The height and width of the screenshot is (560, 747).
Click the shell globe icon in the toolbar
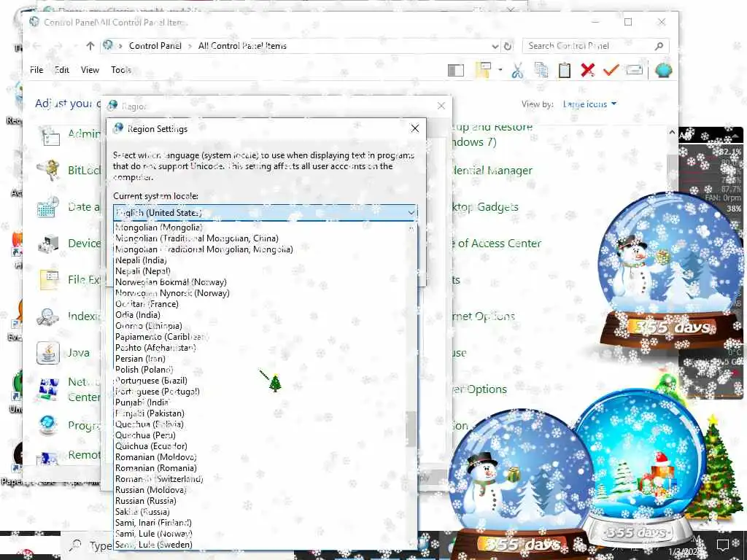[x=664, y=71]
